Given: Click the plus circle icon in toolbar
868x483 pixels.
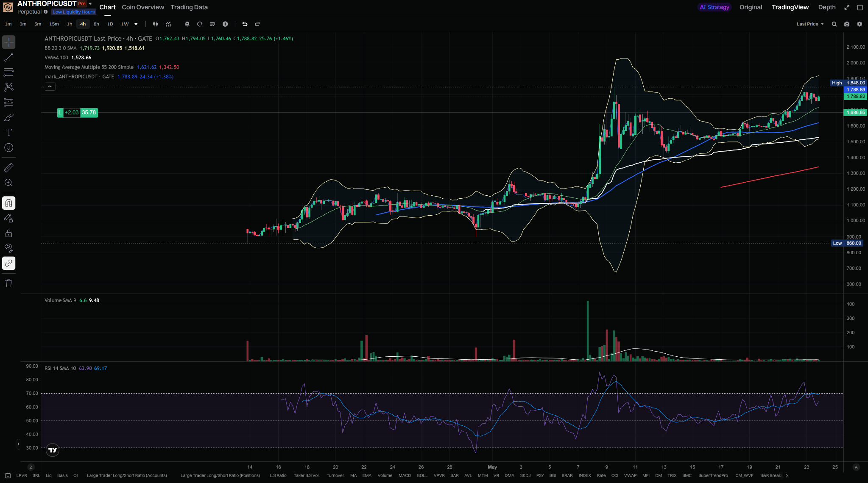Looking at the screenshot, I should coord(225,24).
